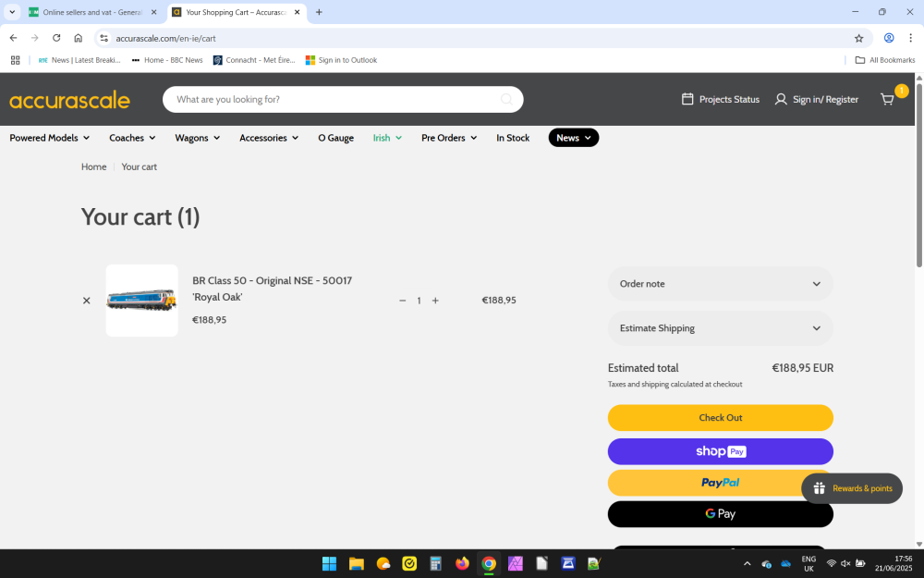The height and width of the screenshot is (578, 924).
Task: Pay with the PayPal button
Action: pos(720,483)
